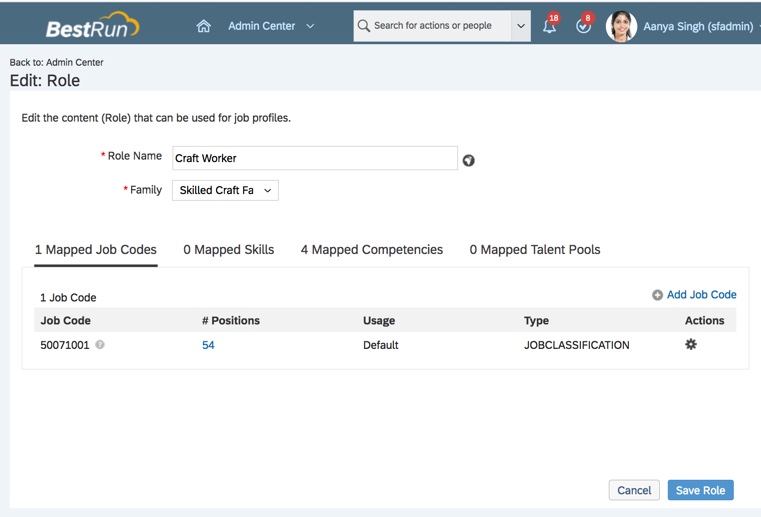Open the gear Actions icon for job code
This screenshot has width=761, height=517.
690,344
